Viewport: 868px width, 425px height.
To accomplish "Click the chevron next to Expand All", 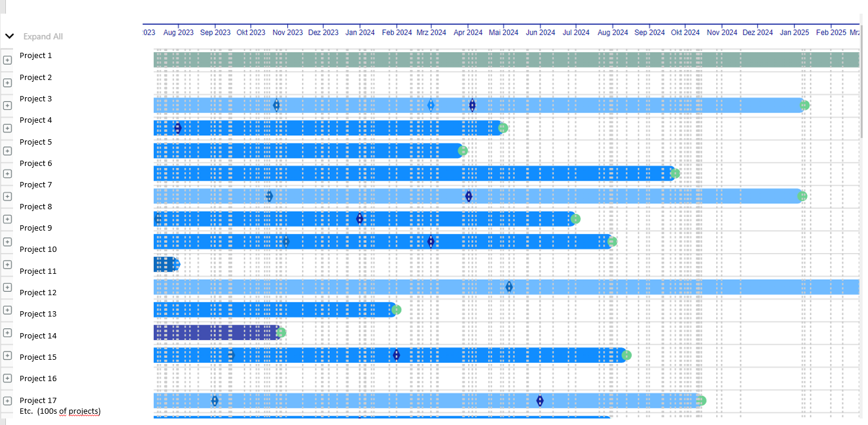I will [9, 36].
